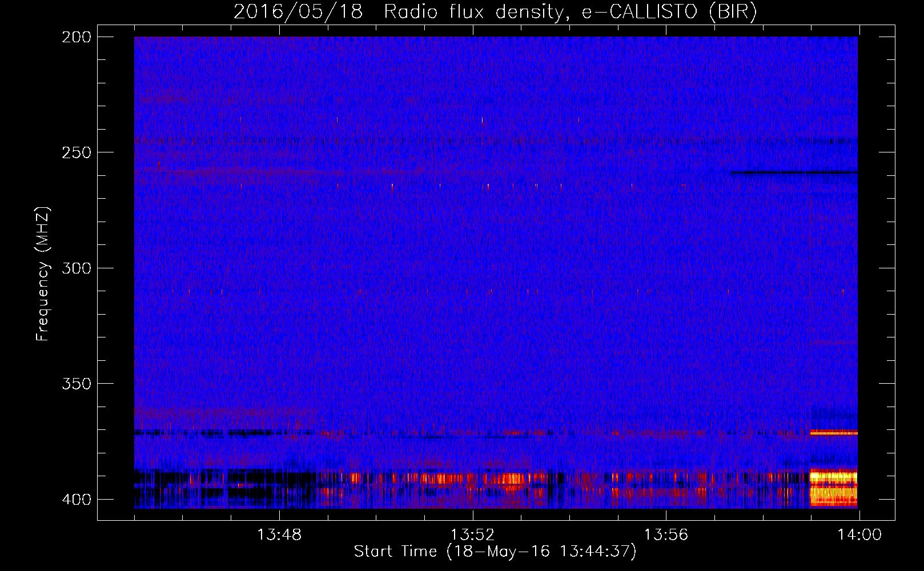The height and width of the screenshot is (571, 924).
Task: Click the 14:00 time tick label
Action: pos(859,535)
